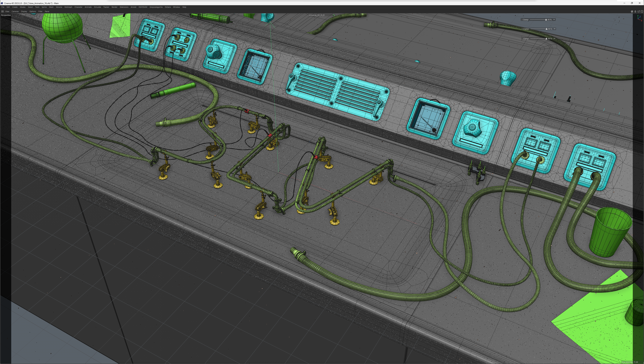This screenshot has height=364, width=644.
Task: Open the viewport Cameras menu
Action: click(15, 11)
